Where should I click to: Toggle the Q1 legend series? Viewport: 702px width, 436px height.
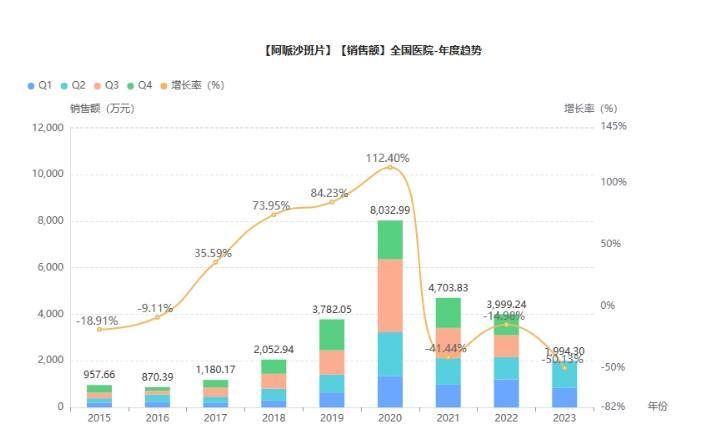(40, 85)
